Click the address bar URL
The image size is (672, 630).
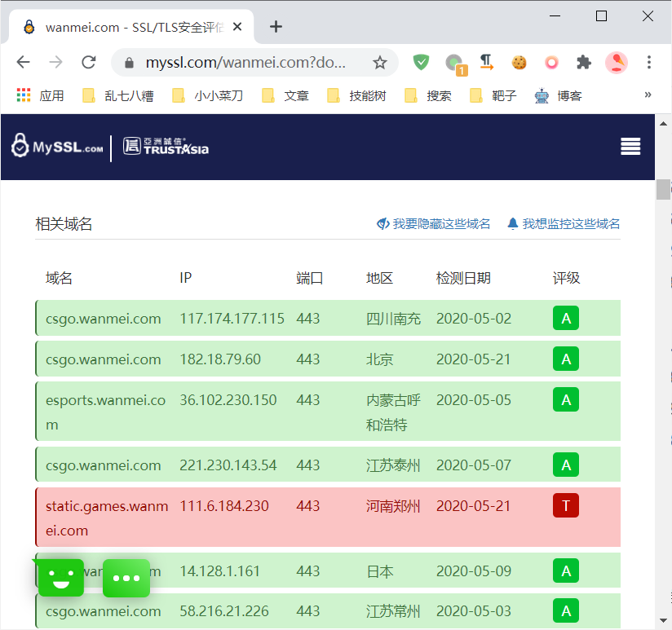245,63
